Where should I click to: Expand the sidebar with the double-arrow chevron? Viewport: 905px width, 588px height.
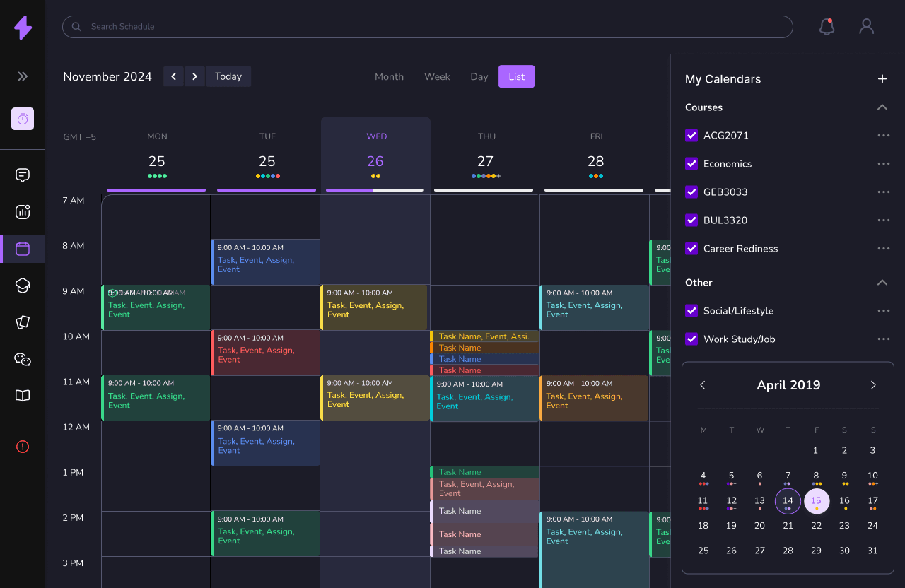[x=23, y=76]
